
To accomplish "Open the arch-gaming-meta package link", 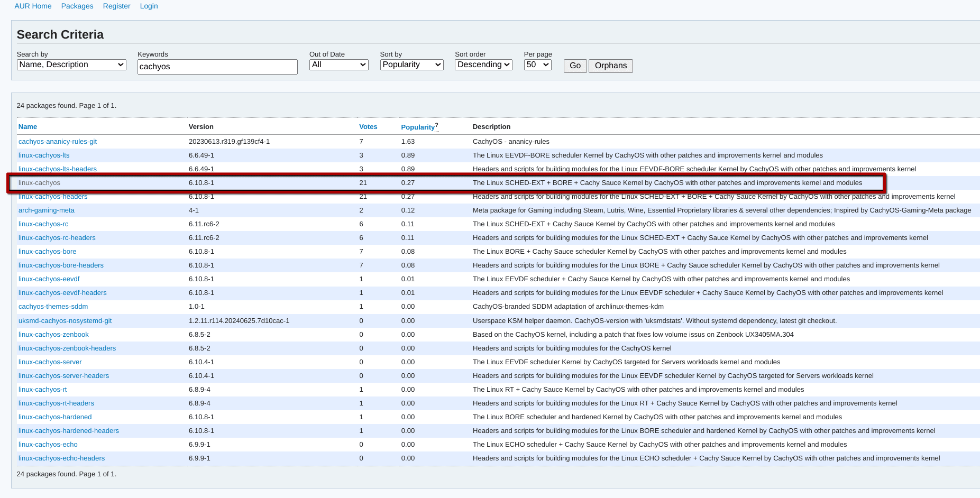I will [x=47, y=210].
